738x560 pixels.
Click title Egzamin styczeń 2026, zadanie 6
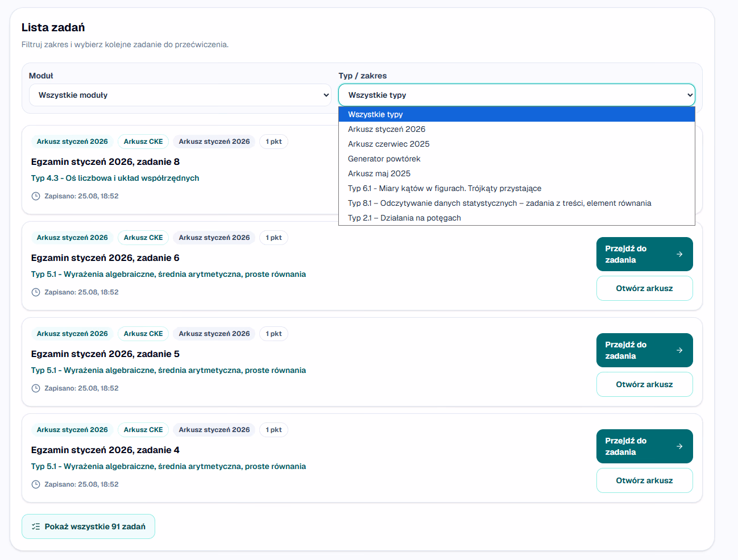point(105,258)
